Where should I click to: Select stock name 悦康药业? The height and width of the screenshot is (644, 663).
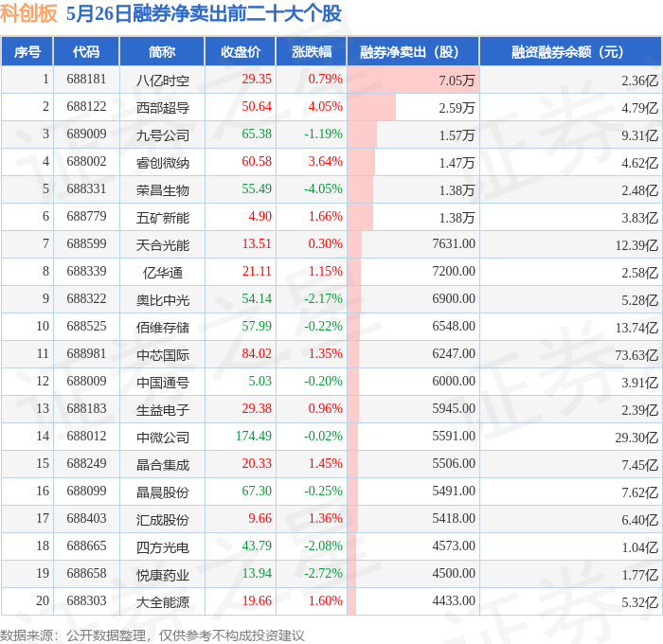point(163,575)
